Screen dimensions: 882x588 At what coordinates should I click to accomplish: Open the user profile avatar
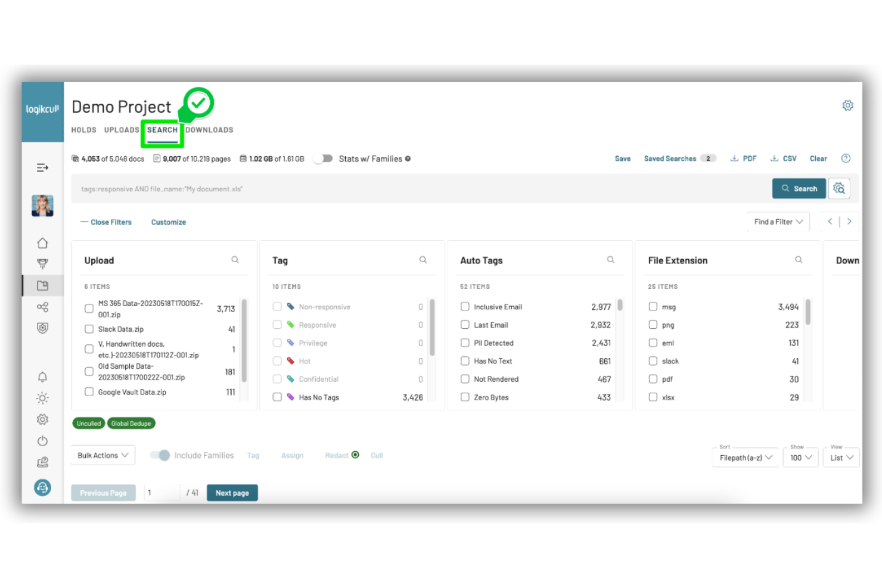click(x=42, y=206)
